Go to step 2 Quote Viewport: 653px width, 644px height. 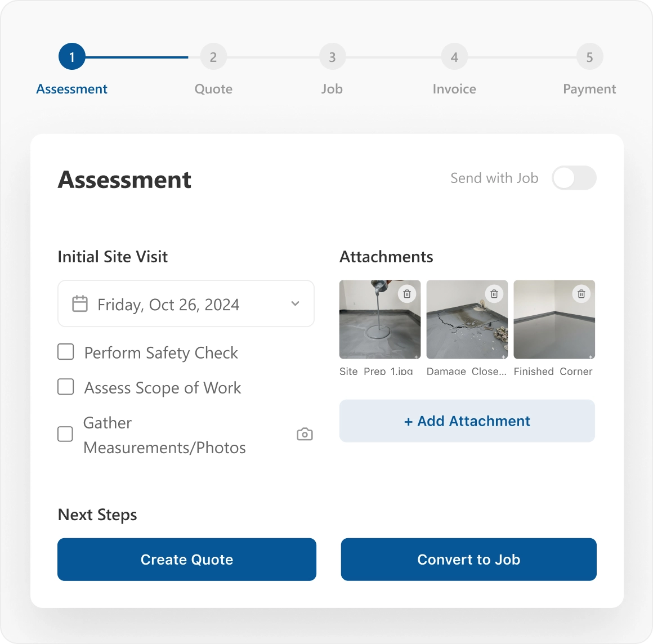click(213, 57)
